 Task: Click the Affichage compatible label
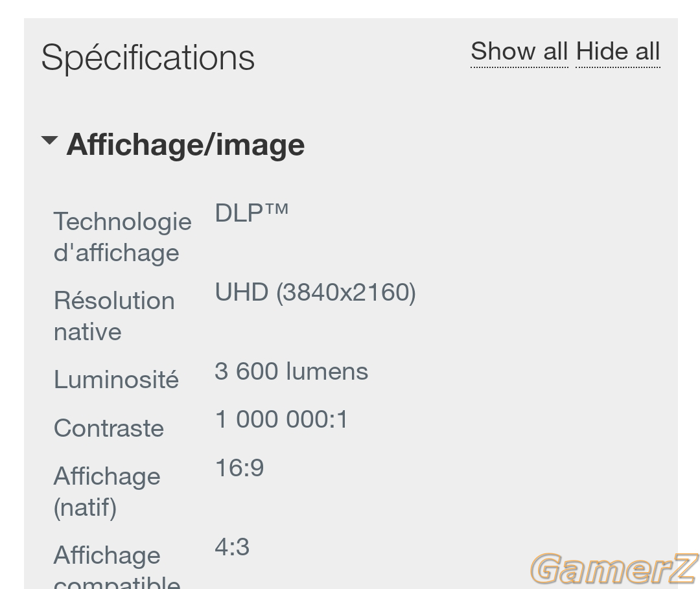point(117,567)
